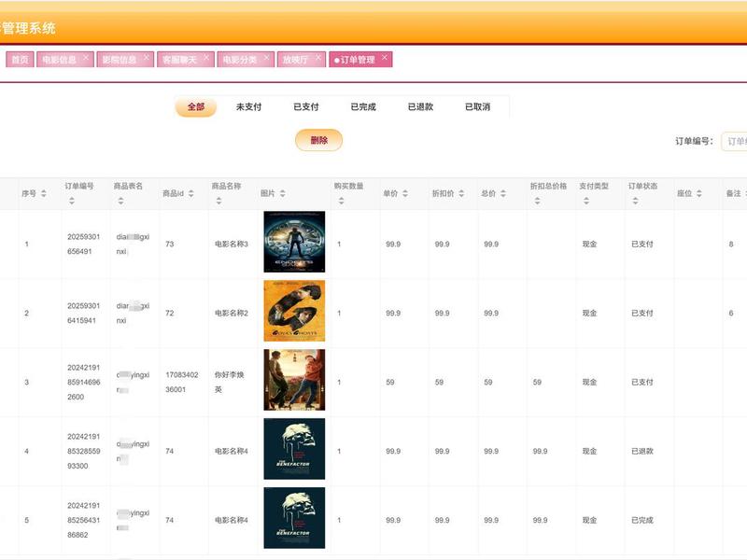Click 商品id 1708340236001 cell

click(181, 382)
